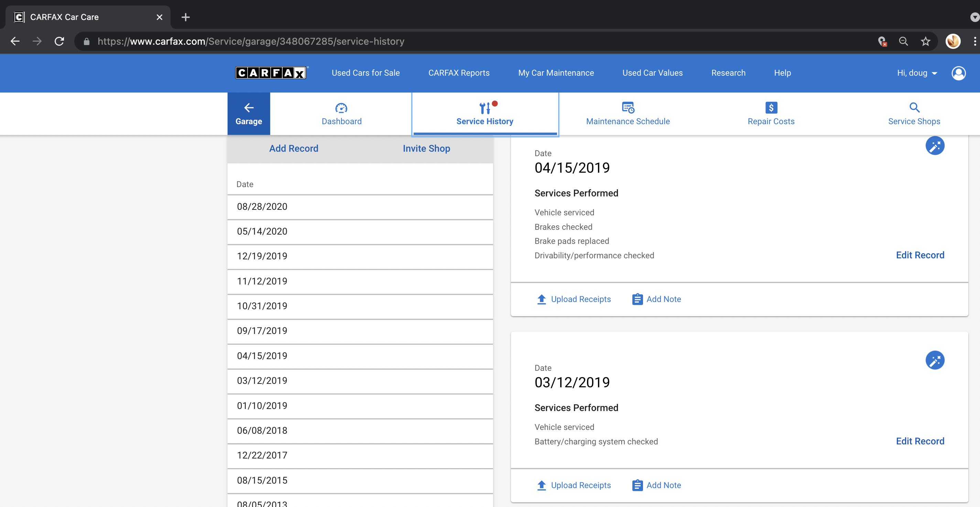Click the CARFAX logo

[x=271, y=73]
